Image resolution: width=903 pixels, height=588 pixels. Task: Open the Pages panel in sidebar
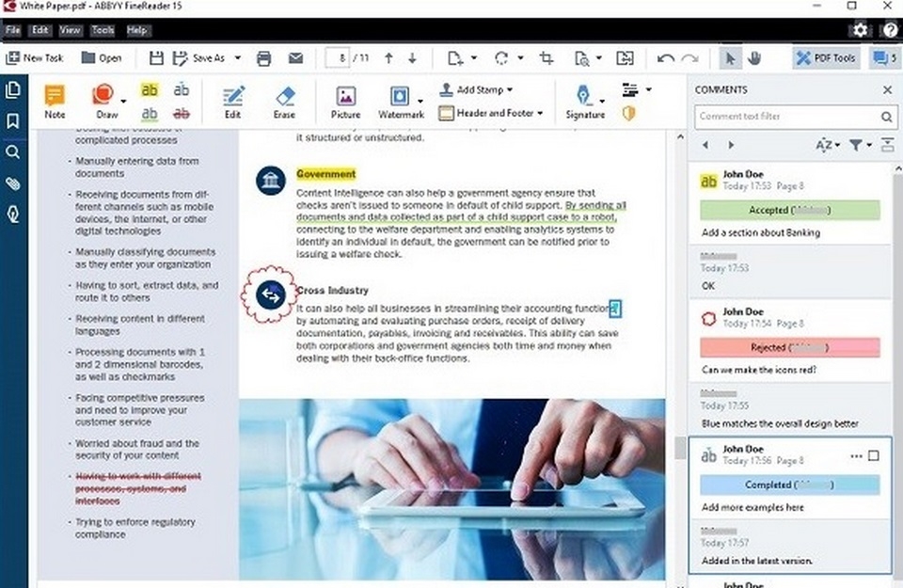pos(12,89)
